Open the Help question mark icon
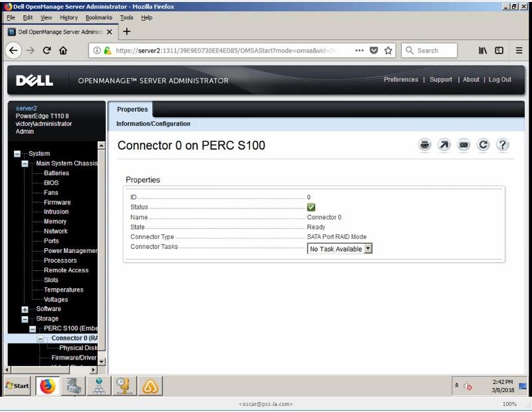The height and width of the screenshot is (412, 532). [503, 145]
